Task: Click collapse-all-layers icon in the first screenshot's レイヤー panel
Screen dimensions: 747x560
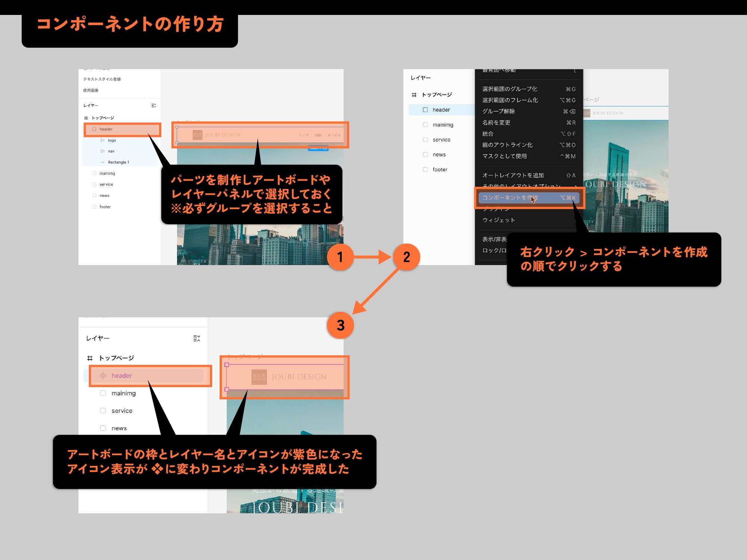Action: [x=154, y=106]
